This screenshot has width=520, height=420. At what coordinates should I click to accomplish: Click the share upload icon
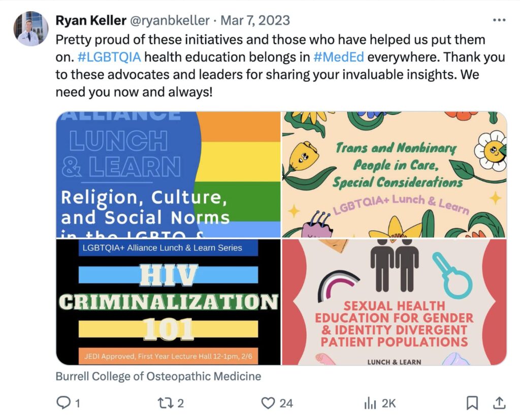(499, 403)
